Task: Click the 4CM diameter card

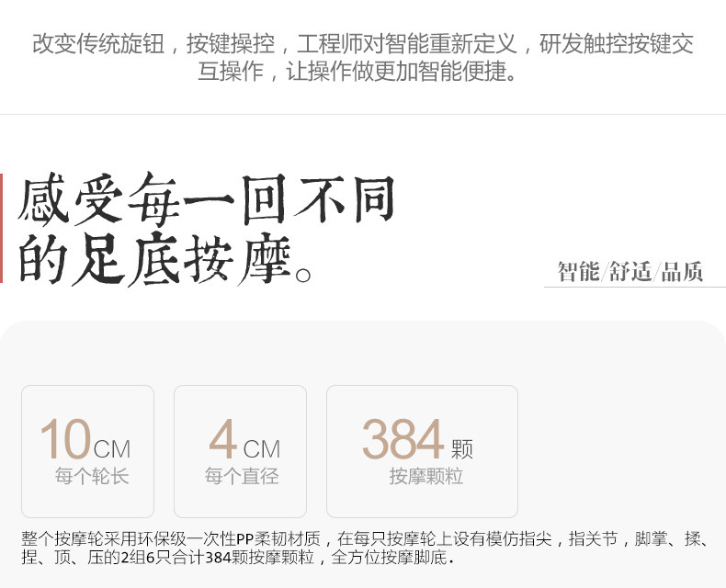Action: (240, 451)
